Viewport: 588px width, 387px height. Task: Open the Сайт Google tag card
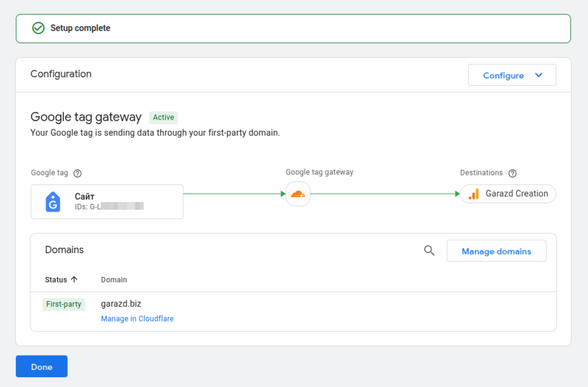pos(107,202)
